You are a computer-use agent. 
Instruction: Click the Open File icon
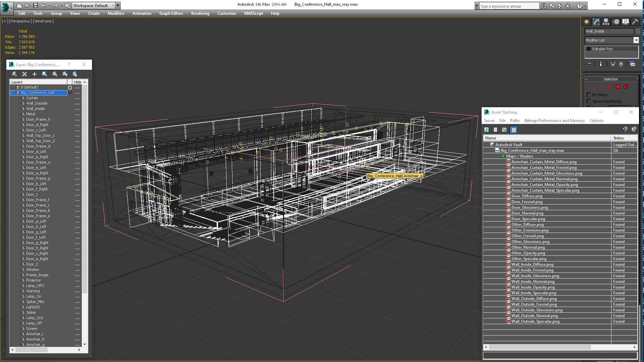27,5
